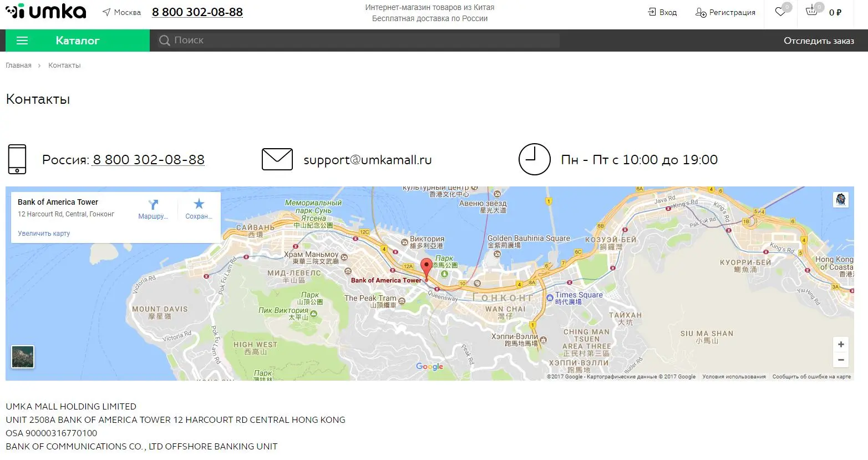Click the 12 Harcourt Rd, Central address on map card

(x=66, y=214)
